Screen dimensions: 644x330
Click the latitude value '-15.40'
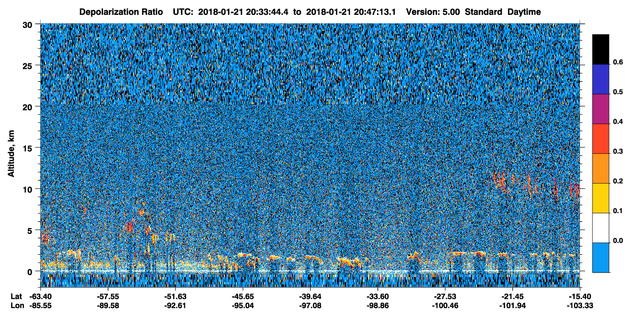pyautogui.click(x=580, y=296)
